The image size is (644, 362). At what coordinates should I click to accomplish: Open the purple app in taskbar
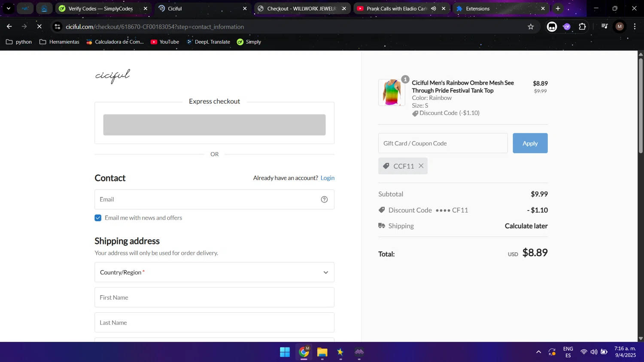pyautogui.click(x=359, y=353)
